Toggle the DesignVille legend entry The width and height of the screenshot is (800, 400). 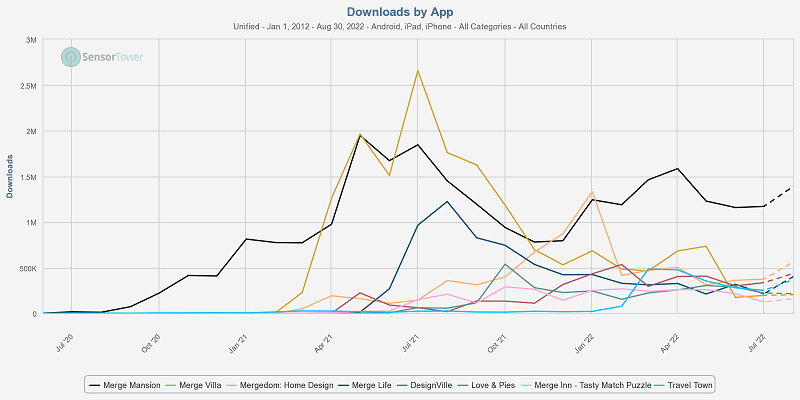(424, 385)
